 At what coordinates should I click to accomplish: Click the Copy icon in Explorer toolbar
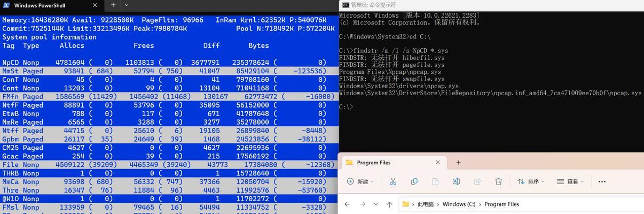coord(414,181)
